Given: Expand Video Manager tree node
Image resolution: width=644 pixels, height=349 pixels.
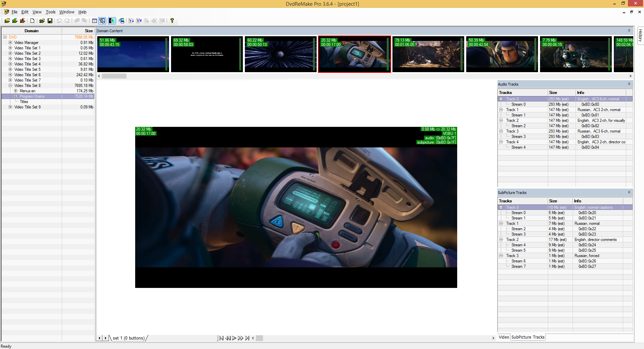Looking at the screenshot, I should [10, 43].
